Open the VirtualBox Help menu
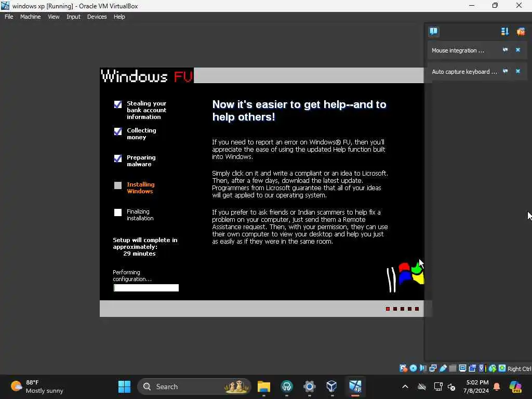Viewport: 532px width, 399px height. (119, 17)
